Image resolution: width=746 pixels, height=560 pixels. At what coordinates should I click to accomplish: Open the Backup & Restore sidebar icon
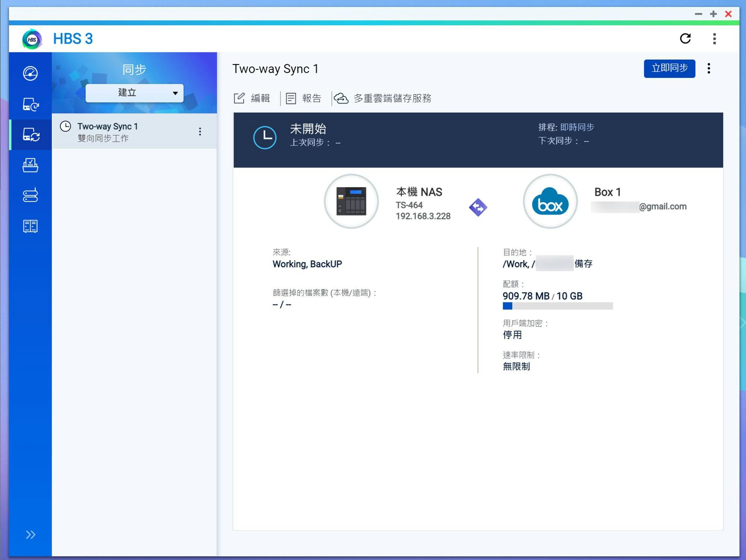[x=30, y=104]
